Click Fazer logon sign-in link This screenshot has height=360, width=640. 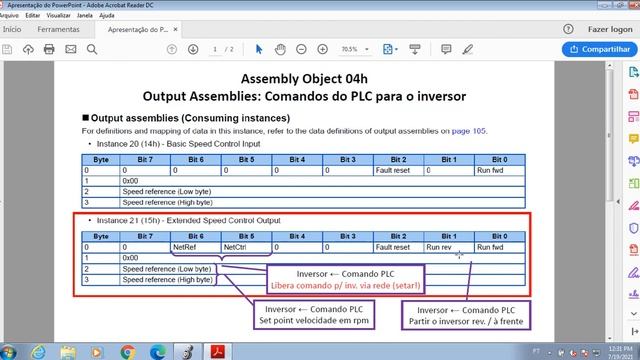tap(610, 29)
